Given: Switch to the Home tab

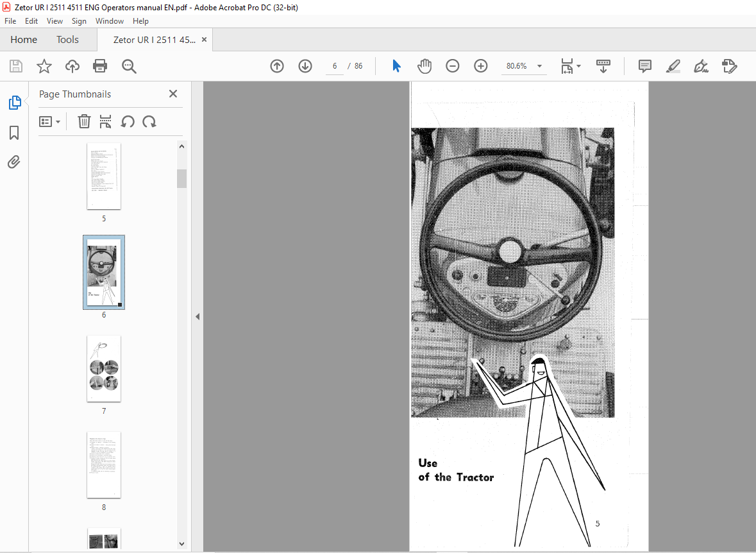Looking at the screenshot, I should [24, 40].
